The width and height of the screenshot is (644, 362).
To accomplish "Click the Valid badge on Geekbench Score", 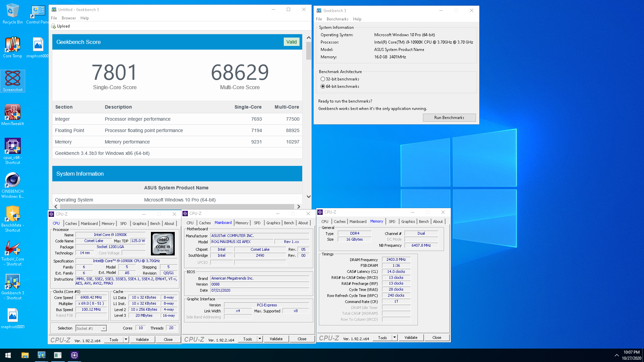I will point(291,42).
